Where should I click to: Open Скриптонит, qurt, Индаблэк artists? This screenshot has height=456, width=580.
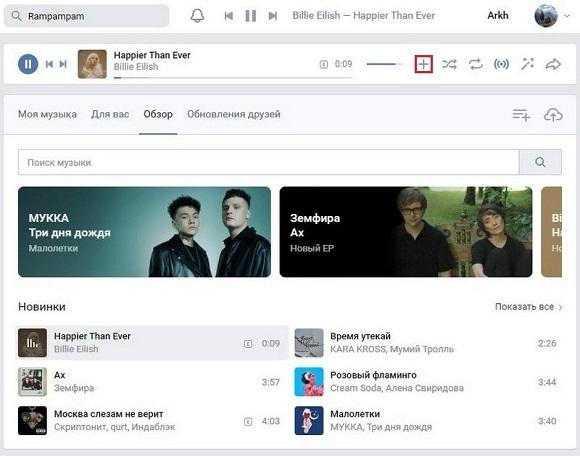[115, 427]
